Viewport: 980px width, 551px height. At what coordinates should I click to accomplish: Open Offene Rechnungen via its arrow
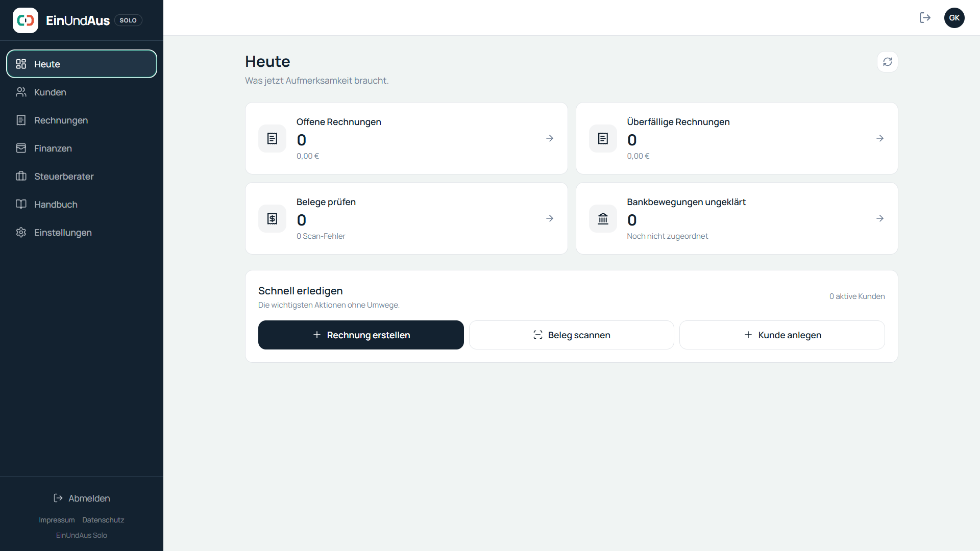tap(550, 138)
